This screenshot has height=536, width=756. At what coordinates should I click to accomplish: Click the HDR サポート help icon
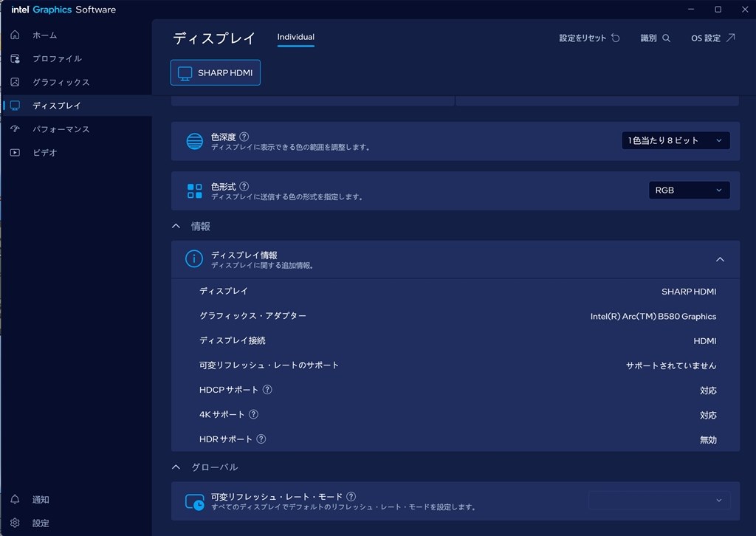click(261, 439)
